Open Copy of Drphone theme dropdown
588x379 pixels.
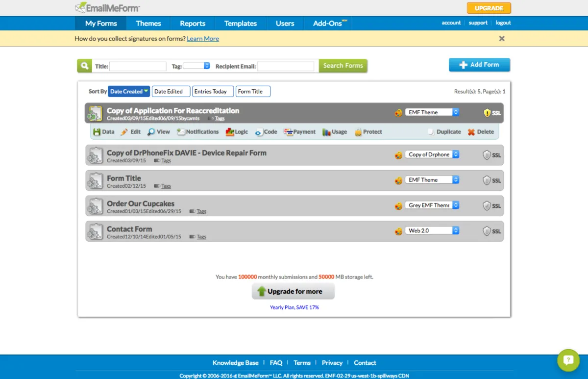(x=432, y=154)
